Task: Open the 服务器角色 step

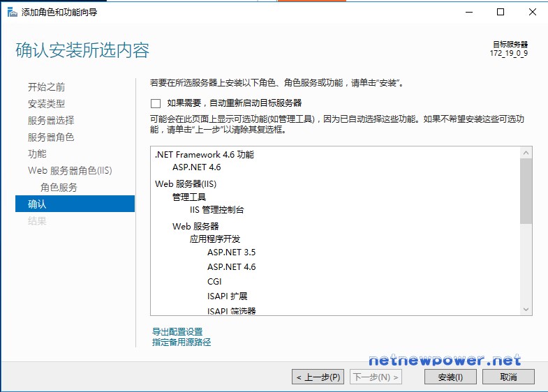Action: 51,137
